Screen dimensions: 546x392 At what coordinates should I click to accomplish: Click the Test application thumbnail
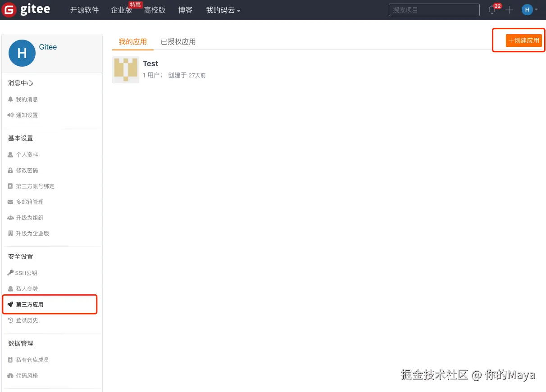click(x=125, y=70)
